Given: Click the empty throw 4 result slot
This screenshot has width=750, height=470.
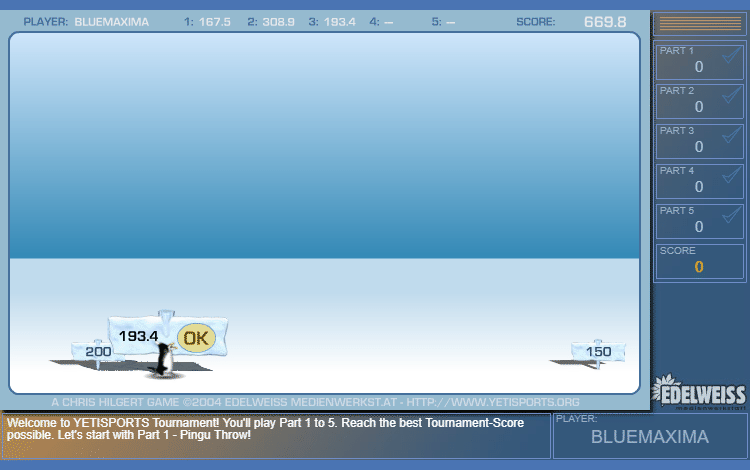Looking at the screenshot, I should pos(388,22).
